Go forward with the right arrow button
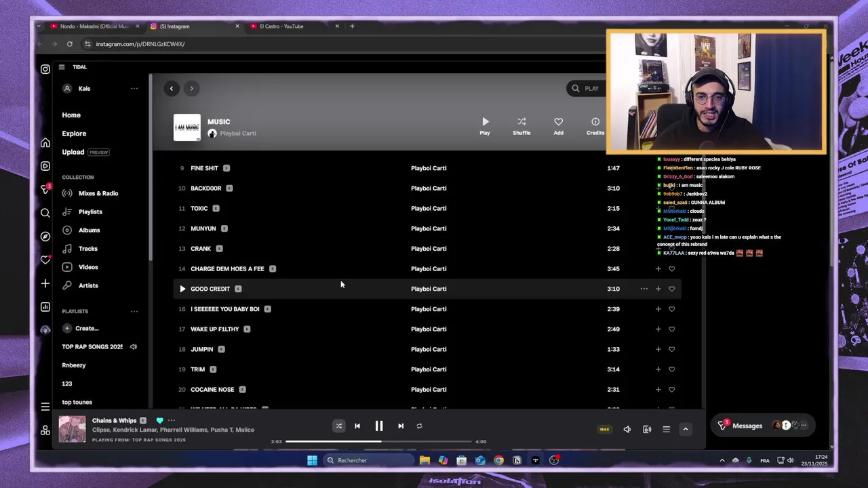The image size is (868, 488). point(191,88)
